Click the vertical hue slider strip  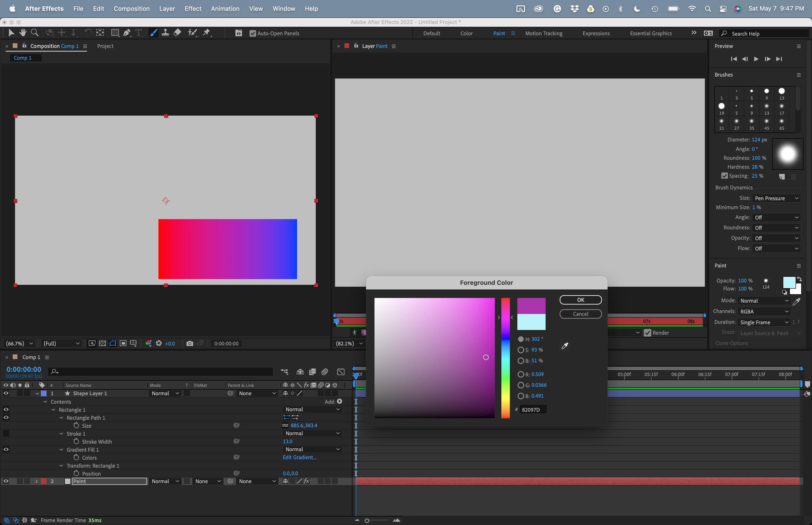click(x=505, y=358)
